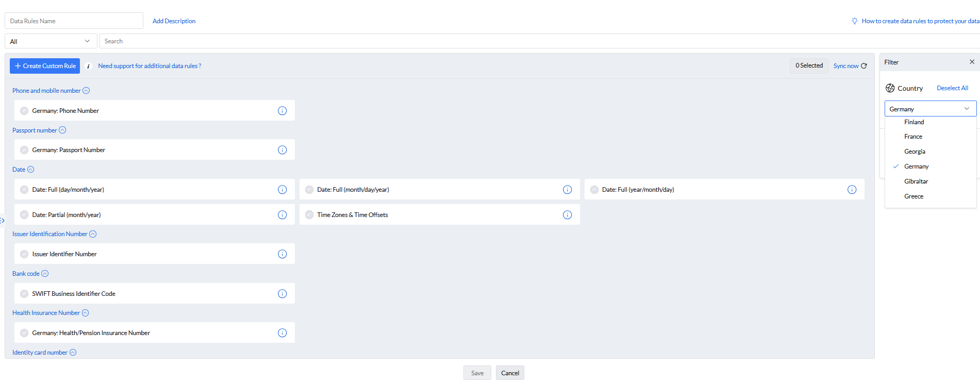Screen dimensions: 980x384
Task: Open the Germany country dropdown
Action: pos(931,109)
